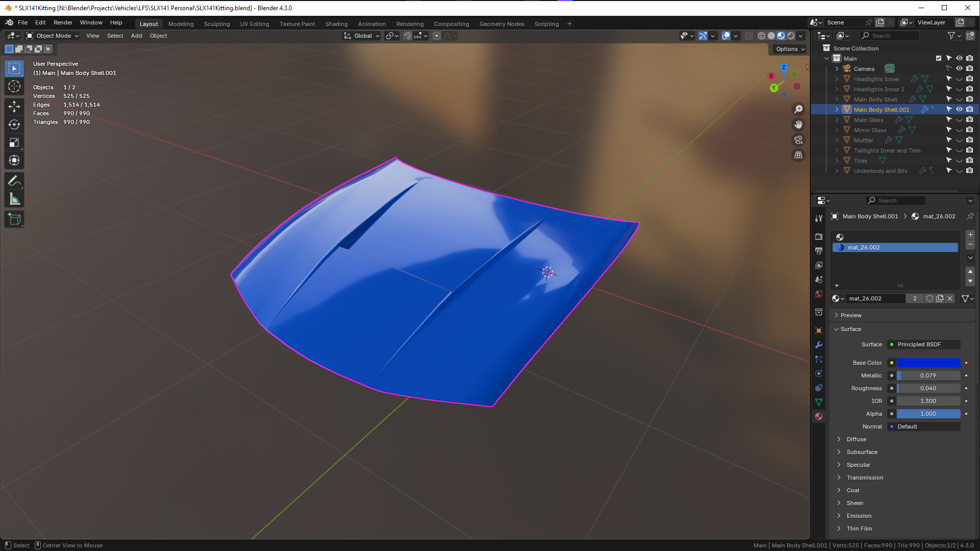
Task: Click the Principled BSDF surface button
Action: (x=924, y=344)
